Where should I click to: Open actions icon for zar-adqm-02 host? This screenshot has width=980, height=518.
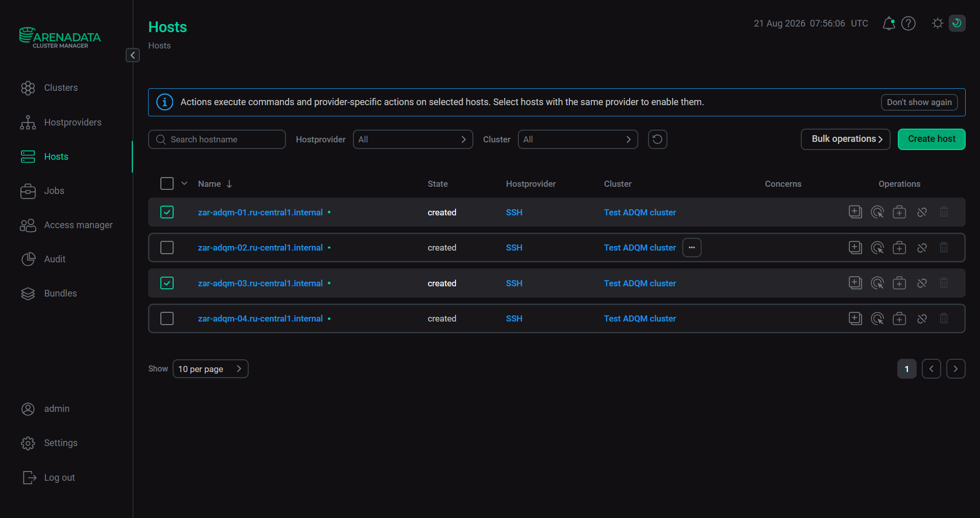pyautogui.click(x=877, y=248)
